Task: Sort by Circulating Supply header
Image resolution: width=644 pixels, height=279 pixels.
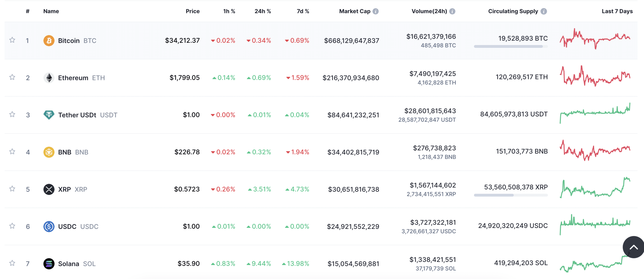Action: (x=513, y=11)
